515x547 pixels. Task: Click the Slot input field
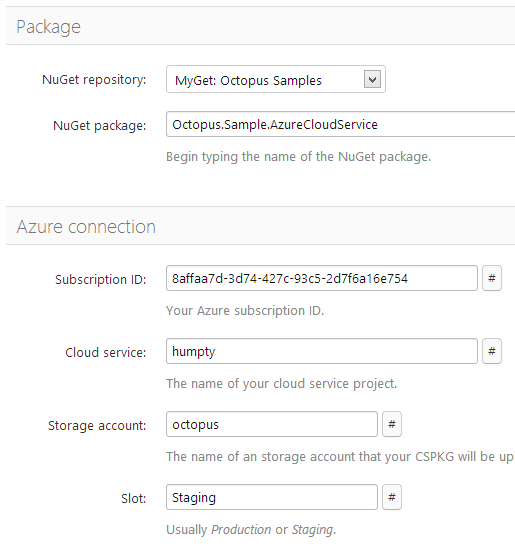tap(272, 497)
